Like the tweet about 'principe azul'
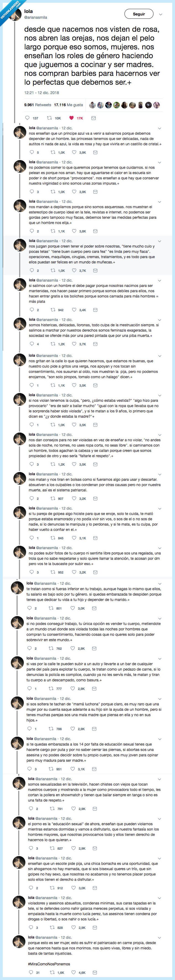This screenshot has height=980, width=175. 74,153
